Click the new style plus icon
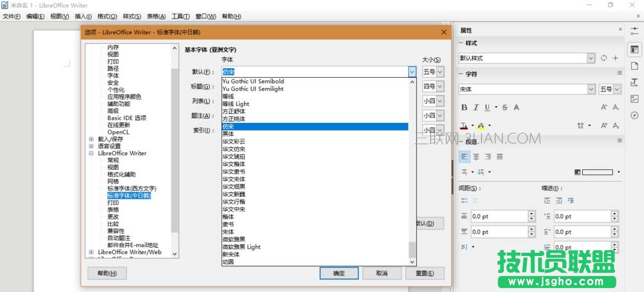Viewport: 644px width, 292px height. click(615, 58)
